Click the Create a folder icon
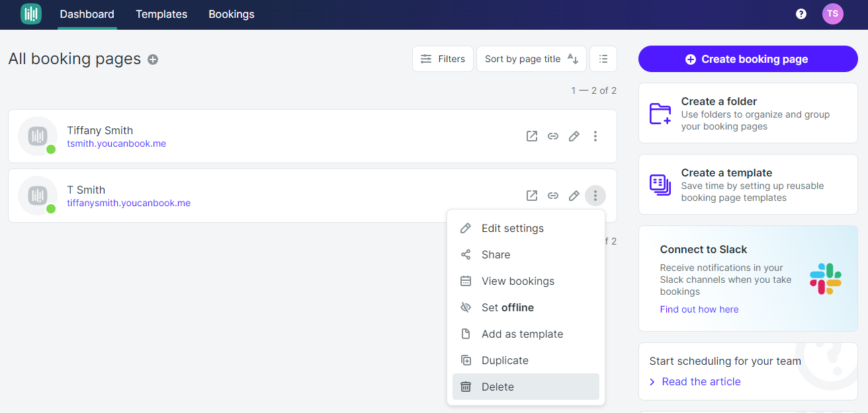The image size is (868, 413). tap(660, 114)
